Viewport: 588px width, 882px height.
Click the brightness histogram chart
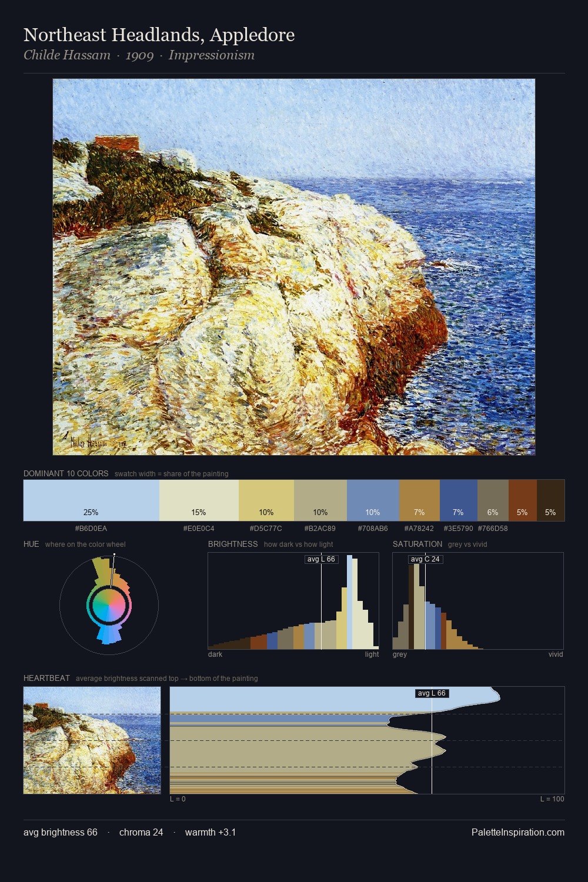[x=293, y=601]
